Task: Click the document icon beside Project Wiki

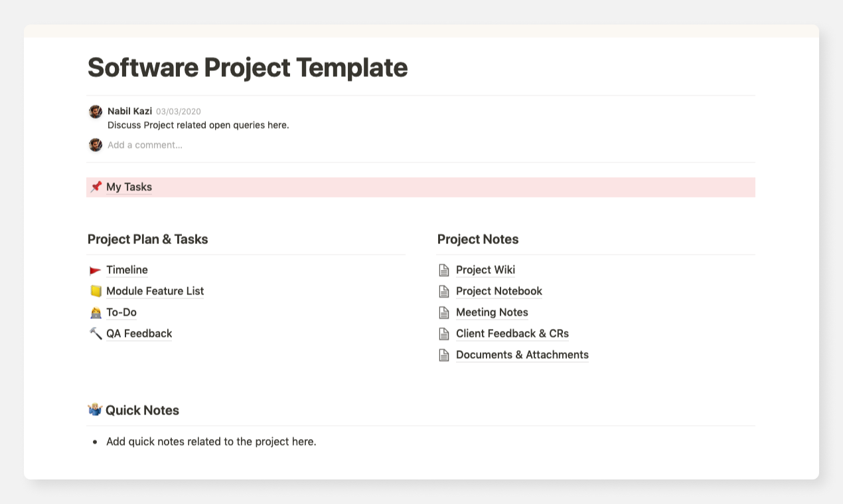Action: point(444,269)
